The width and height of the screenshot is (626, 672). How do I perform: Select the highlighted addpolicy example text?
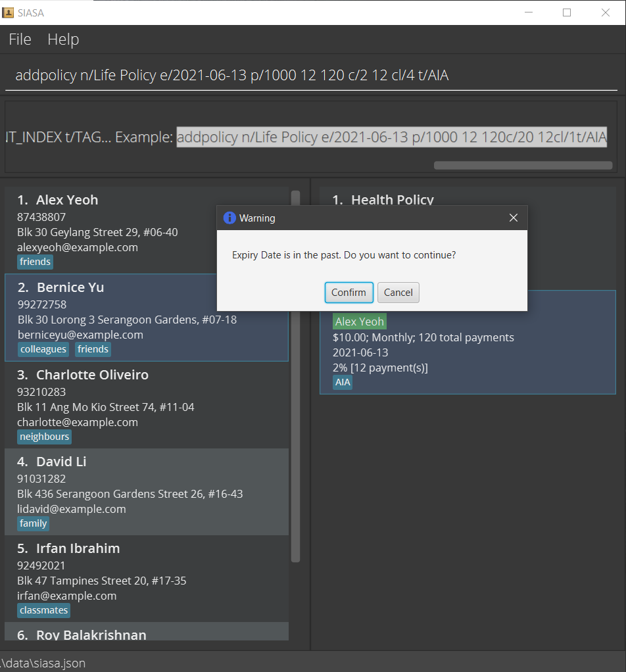pos(392,137)
